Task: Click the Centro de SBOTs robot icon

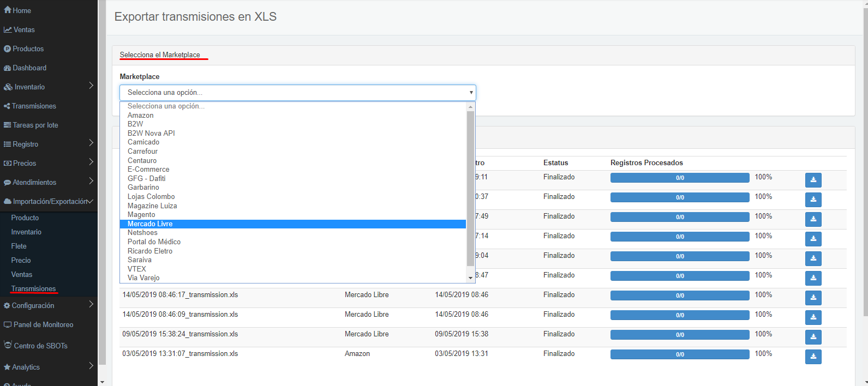Action: tap(8, 345)
